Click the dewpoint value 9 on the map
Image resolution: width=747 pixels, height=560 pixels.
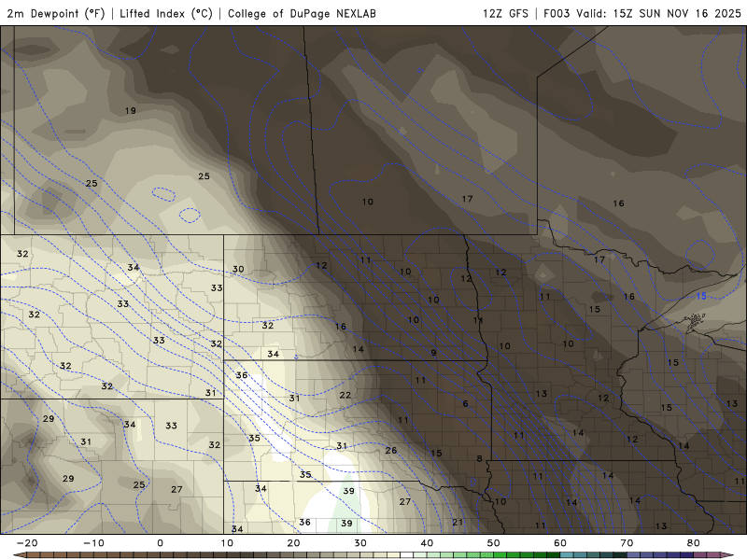coord(433,353)
